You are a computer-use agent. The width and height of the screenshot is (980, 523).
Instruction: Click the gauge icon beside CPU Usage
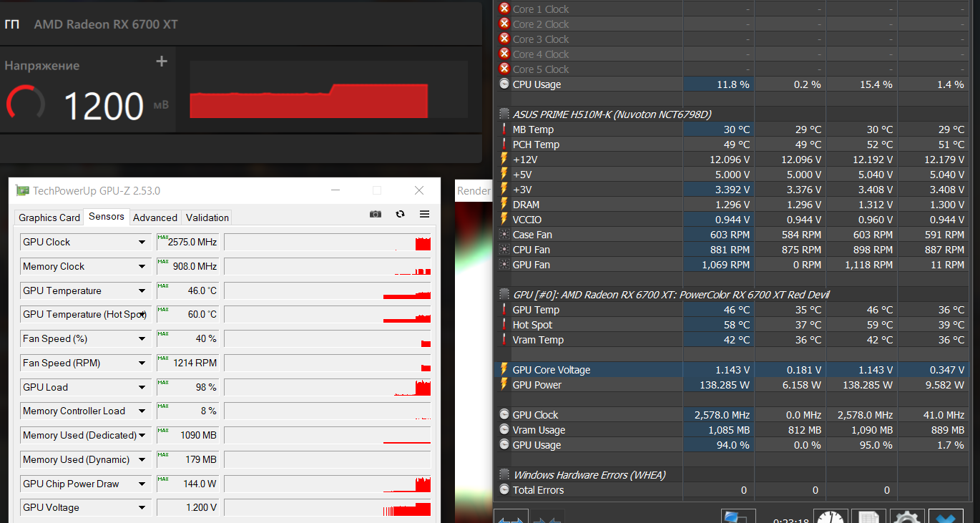[x=504, y=84]
